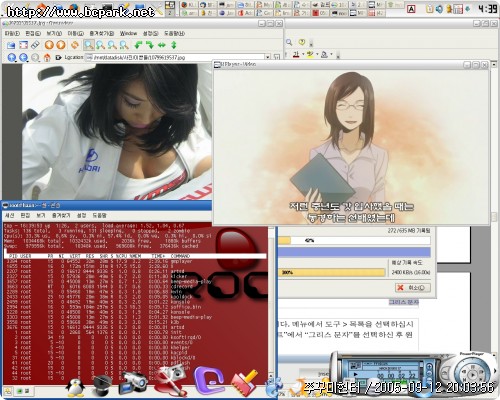The width and height of the screenshot is (500, 400).
Task: Toggle the auto-zoom magnifier in Gwenview
Action: click(x=89, y=45)
